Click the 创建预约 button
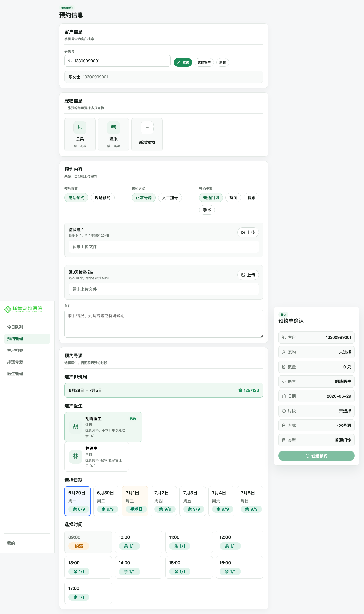This screenshot has height=614, width=364. [316, 456]
